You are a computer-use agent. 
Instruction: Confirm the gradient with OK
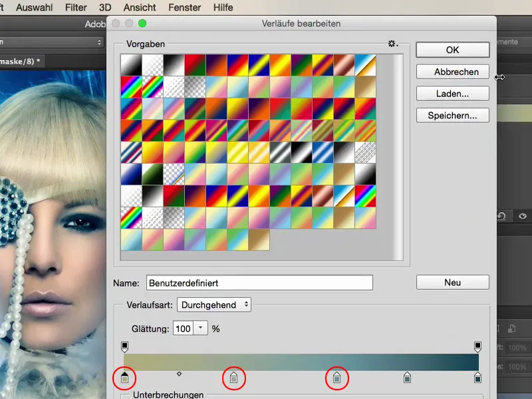pos(453,50)
